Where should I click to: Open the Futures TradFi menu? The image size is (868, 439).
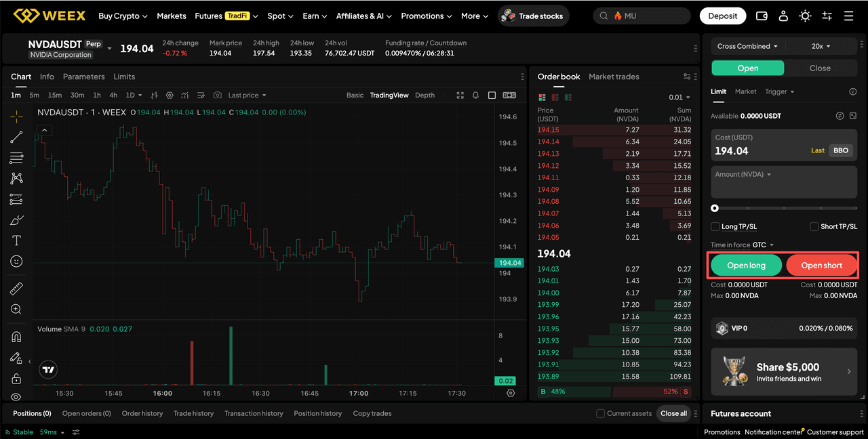point(226,16)
